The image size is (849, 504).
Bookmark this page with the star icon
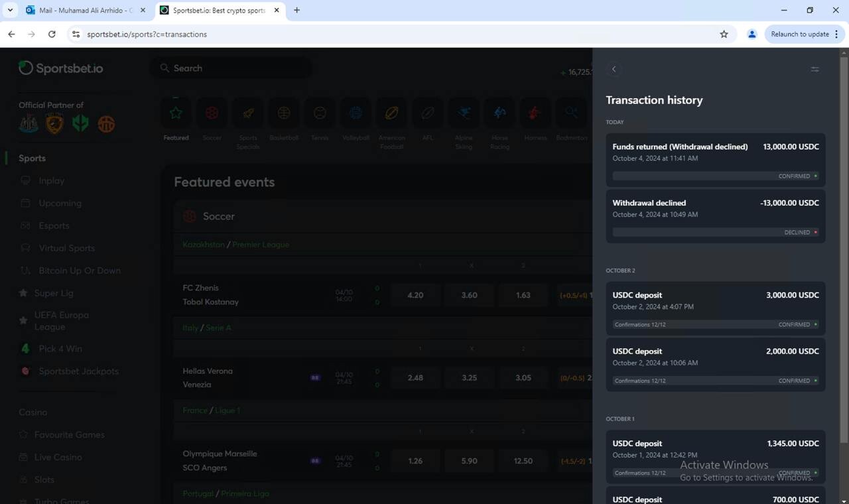[724, 34]
